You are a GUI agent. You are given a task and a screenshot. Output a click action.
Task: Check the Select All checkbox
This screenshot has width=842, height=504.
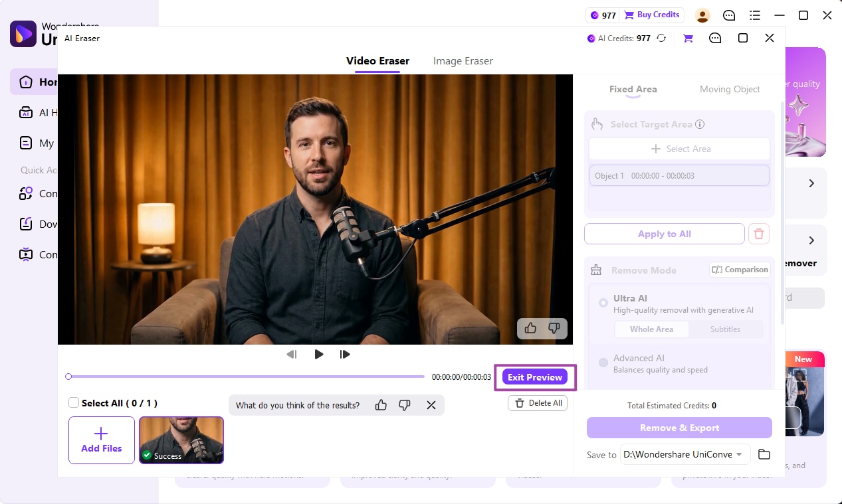(x=74, y=403)
